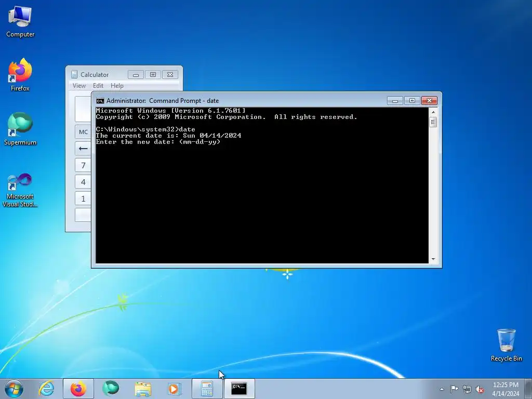Maximize the Command Prompt window

(x=412, y=101)
